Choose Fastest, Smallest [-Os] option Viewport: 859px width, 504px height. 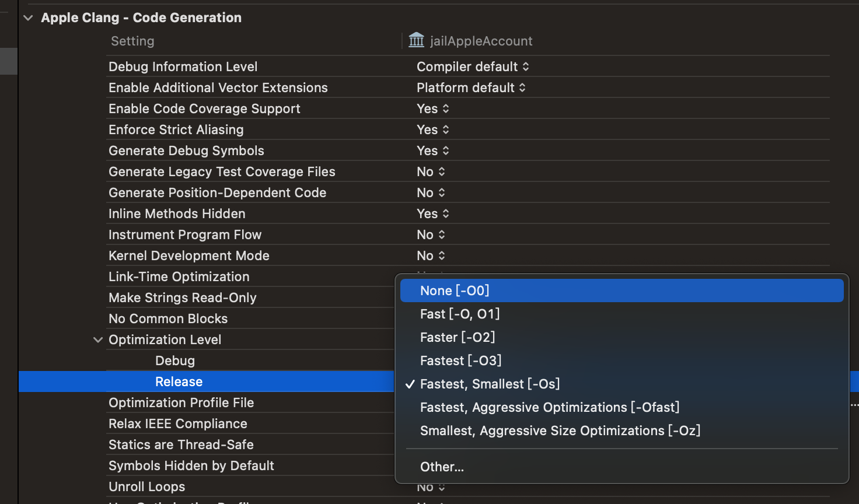622,384
